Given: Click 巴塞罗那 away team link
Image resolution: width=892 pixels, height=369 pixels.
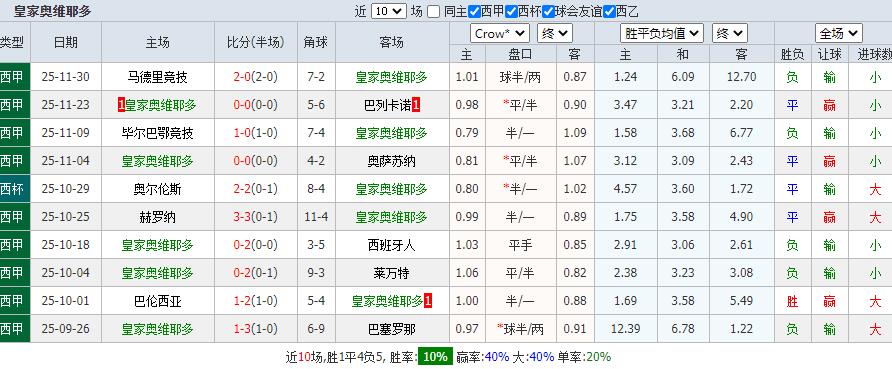Looking at the screenshot, I should [391, 329].
